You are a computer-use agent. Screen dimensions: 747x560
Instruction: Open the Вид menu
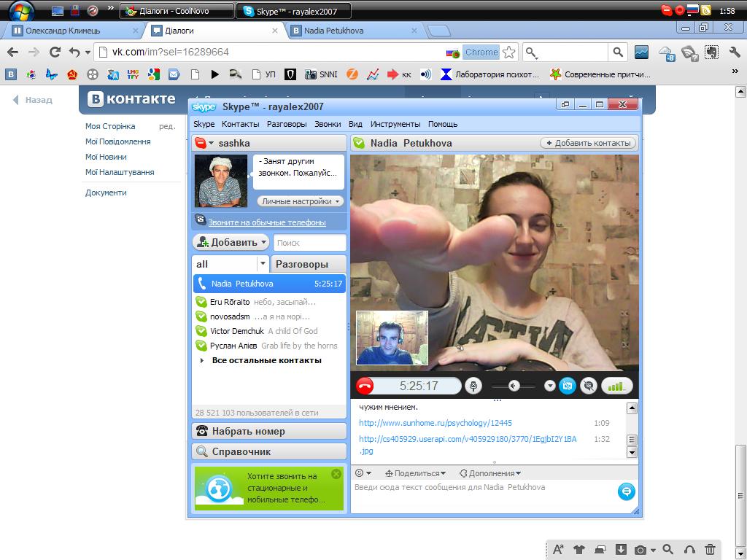coord(355,124)
